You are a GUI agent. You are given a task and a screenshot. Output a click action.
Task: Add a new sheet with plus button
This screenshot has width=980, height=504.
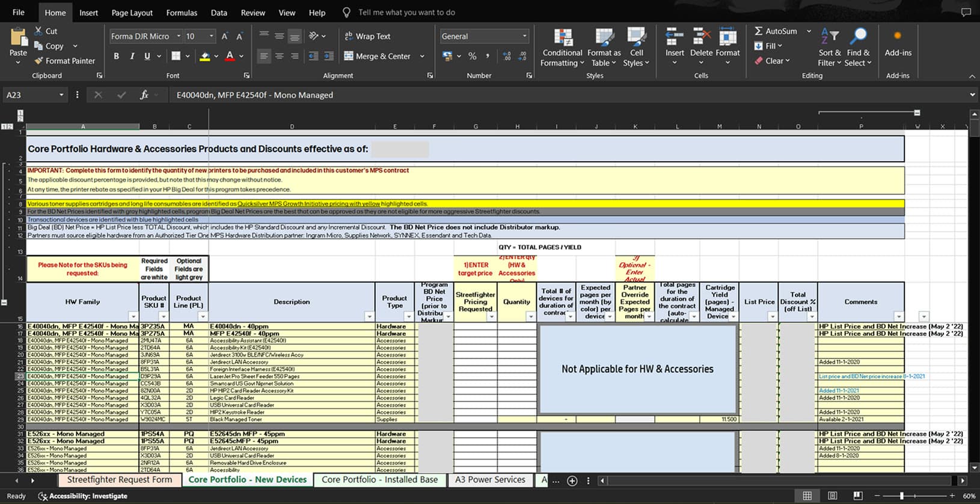click(x=572, y=481)
